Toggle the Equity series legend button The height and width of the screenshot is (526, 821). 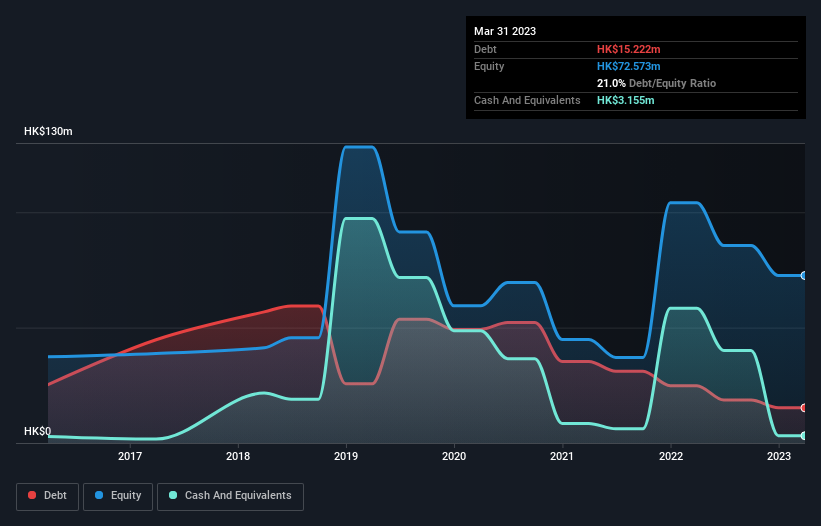pos(118,496)
